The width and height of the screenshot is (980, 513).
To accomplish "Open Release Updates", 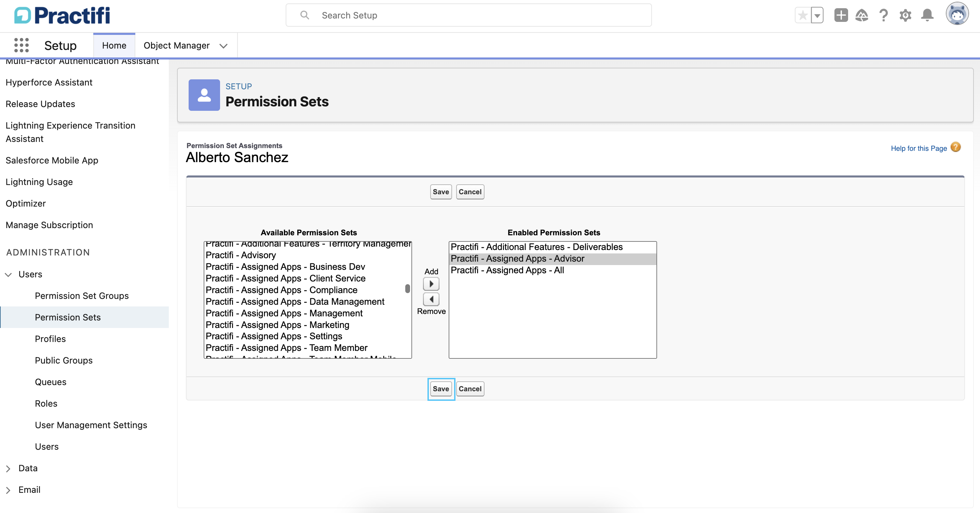I will coord(40,104).
